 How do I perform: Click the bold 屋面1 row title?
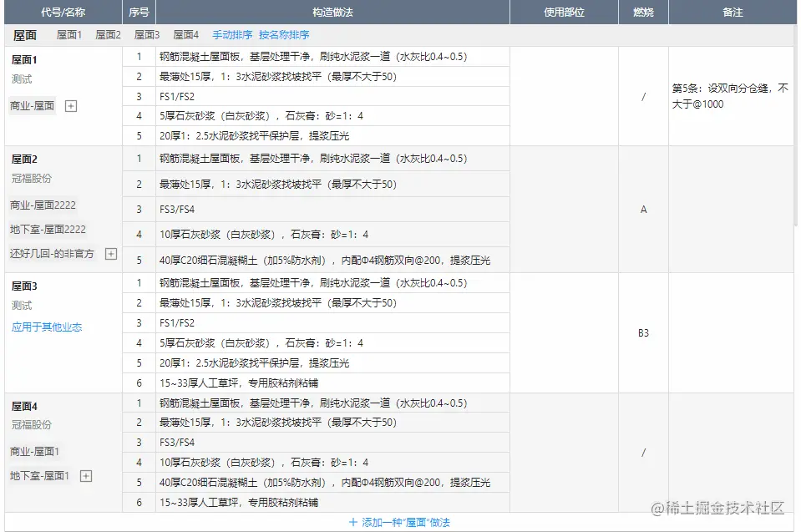tap(24, 60)
